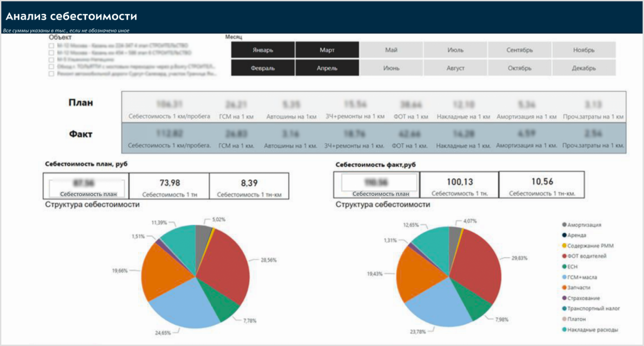Click the Запчасти legend marker
644x346 pixels.
pos(564,287)
